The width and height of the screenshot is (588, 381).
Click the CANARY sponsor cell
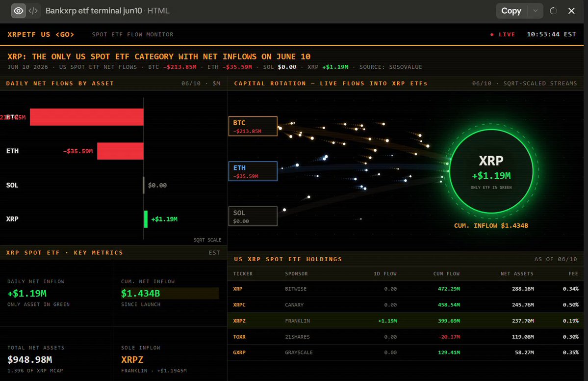click(x=294, y=305)
